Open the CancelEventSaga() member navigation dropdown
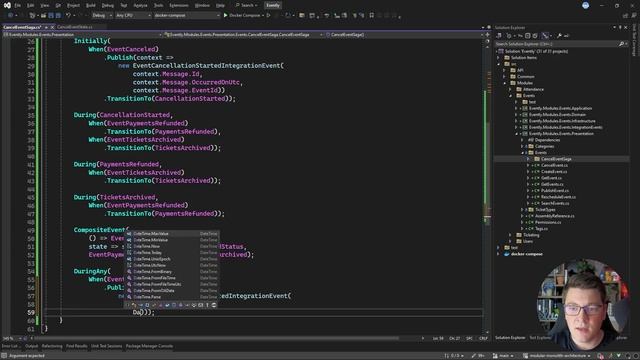Viewport: 640px width, 360px height. pyautogui.click(x=404, y=35)
